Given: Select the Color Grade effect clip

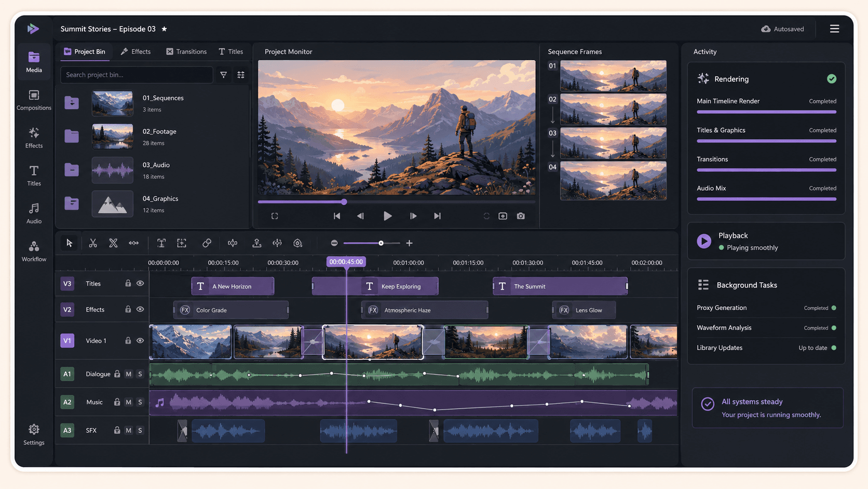Looking at the screenshot, I should coord(231,310).
